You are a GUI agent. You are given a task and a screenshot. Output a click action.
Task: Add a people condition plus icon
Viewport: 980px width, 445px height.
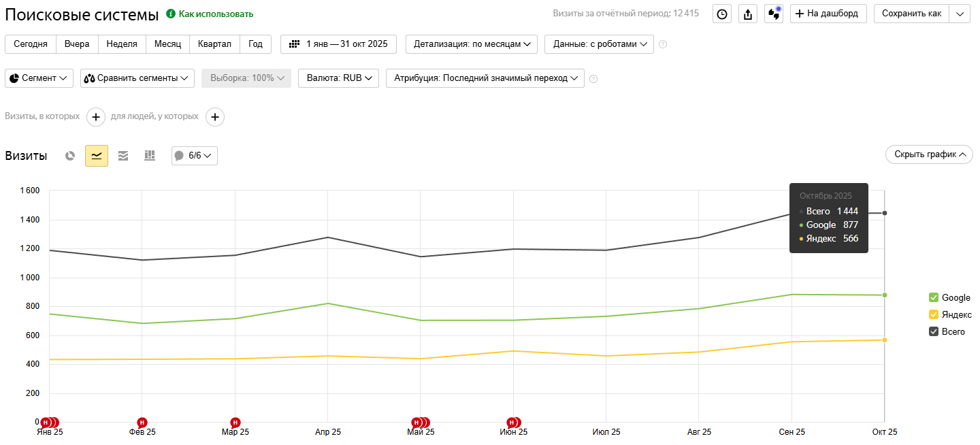[215, 117]
